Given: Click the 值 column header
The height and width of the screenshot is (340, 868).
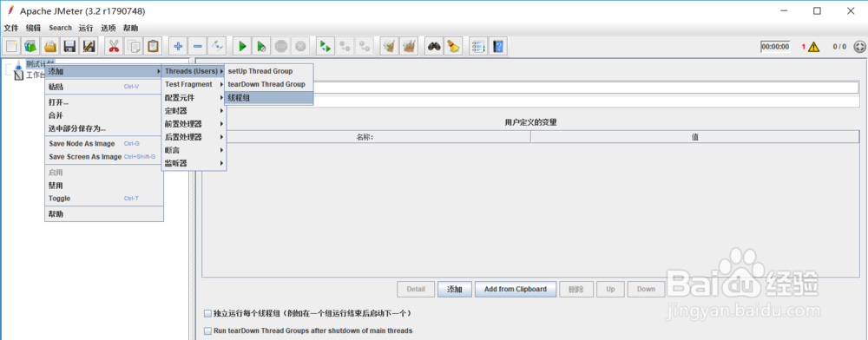Looking at the screenshot, I should 694,137.
